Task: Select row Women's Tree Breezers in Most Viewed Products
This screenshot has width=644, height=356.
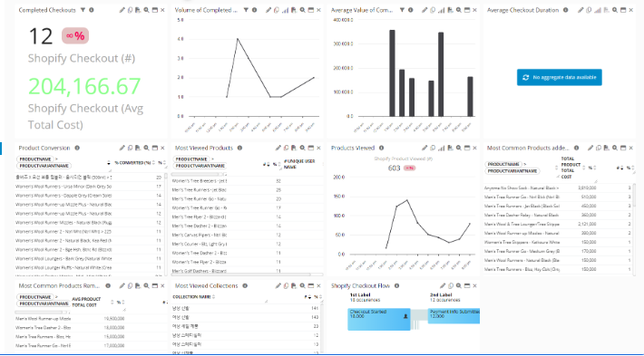Action: pos(247,181)
